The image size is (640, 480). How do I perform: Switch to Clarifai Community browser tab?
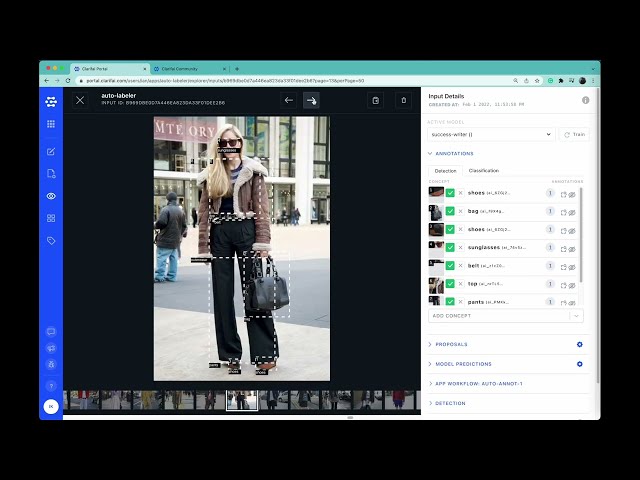tap(189, 69)
